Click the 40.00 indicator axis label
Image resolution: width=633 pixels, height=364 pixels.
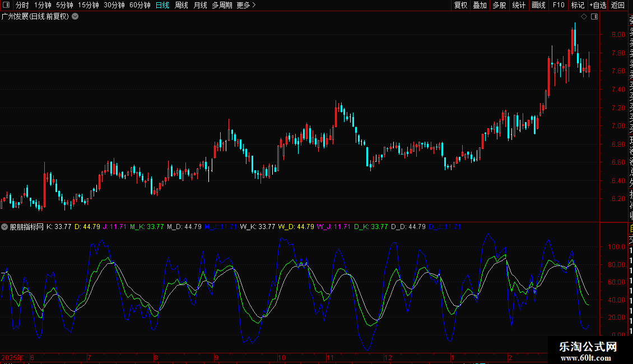pyautogui.click(x=616, y=300)
